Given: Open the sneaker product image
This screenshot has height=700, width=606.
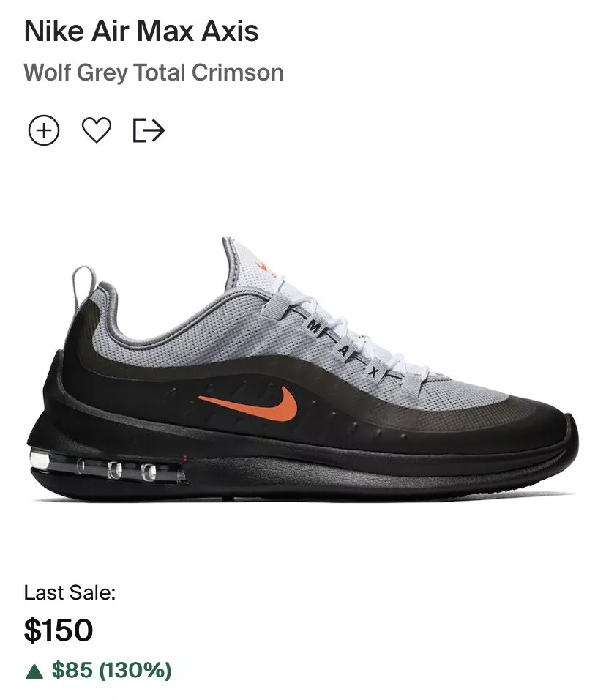Looking at the screenshot, I should [302, 369].
